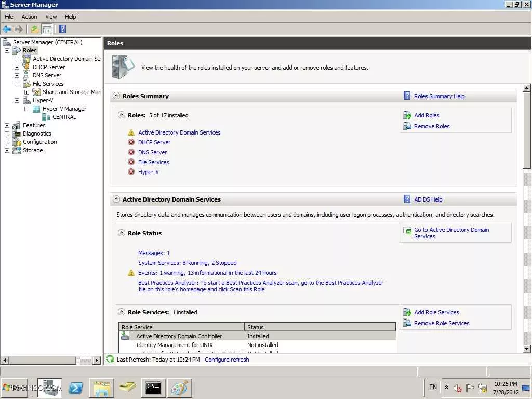Click the Configure refresh link

[227, 360]
